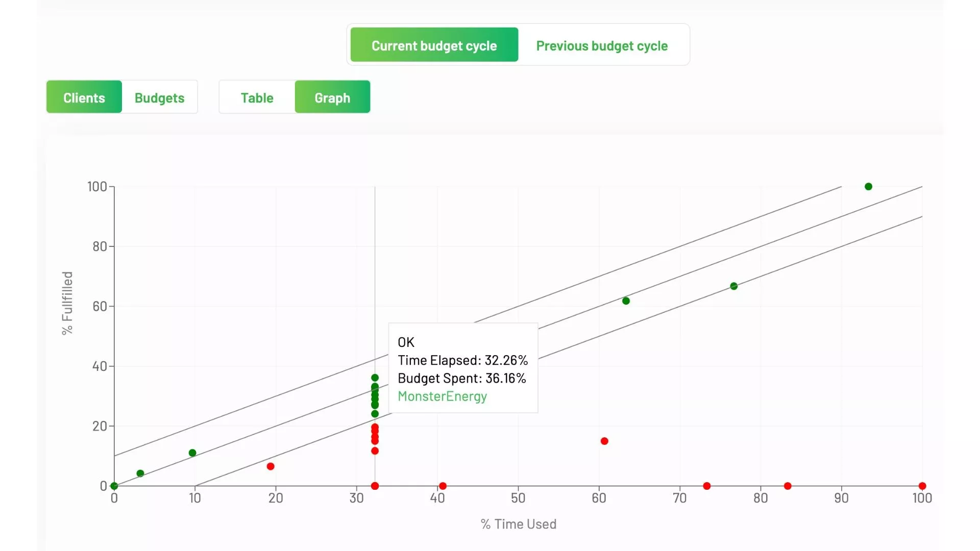Click the green data point at 100% fulfilled
This screenshot has width=980, height=551.
[868, 187]
